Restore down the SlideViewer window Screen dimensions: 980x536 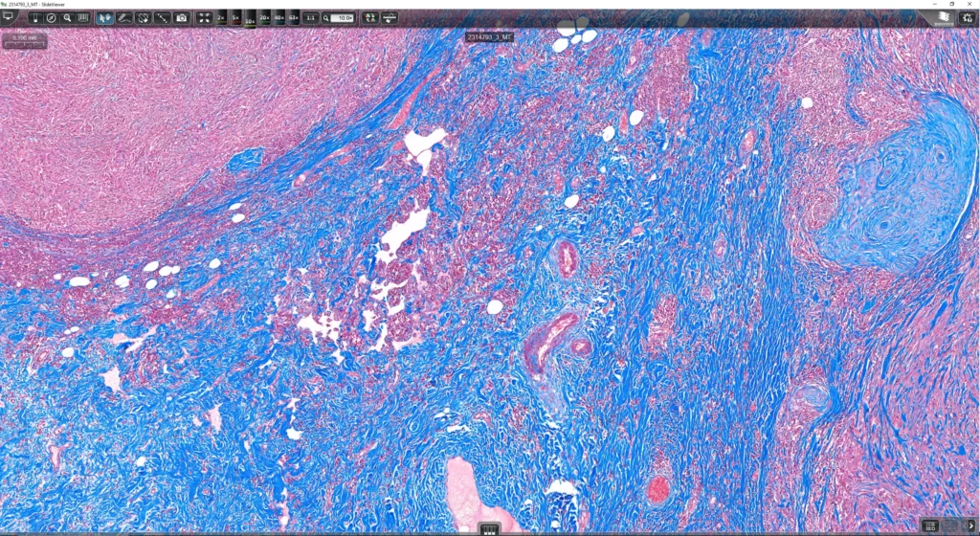[x=952, y=4]
